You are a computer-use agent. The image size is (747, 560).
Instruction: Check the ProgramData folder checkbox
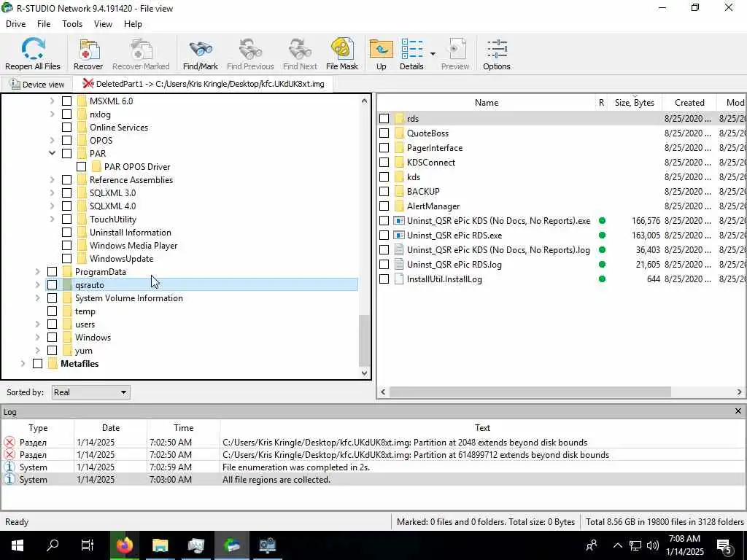coord(53,272)
